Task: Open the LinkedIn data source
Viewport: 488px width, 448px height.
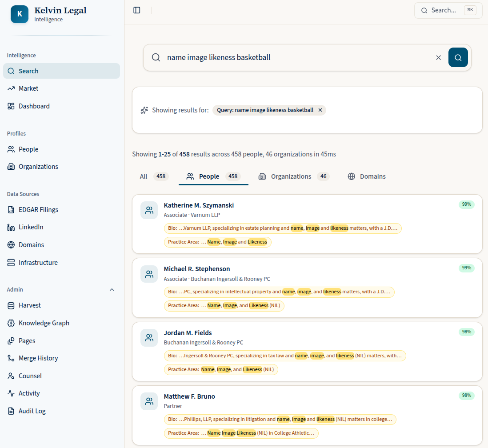Action: point(30,227)
